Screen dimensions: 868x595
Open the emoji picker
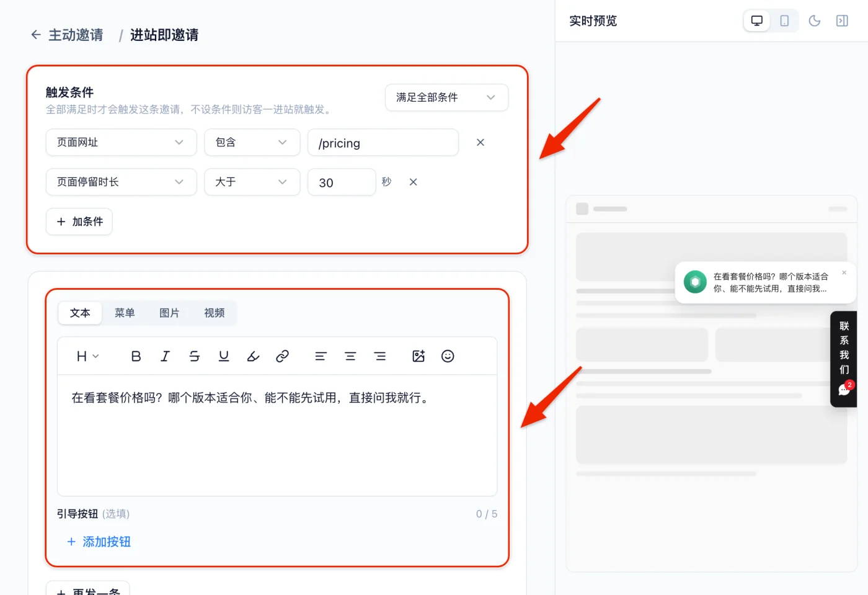(448, 356)
